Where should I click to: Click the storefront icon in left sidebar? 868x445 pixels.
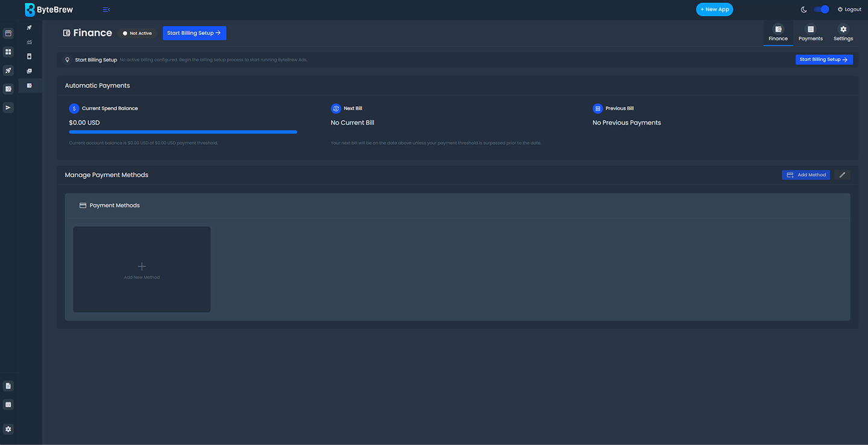[x=8, y=33]
